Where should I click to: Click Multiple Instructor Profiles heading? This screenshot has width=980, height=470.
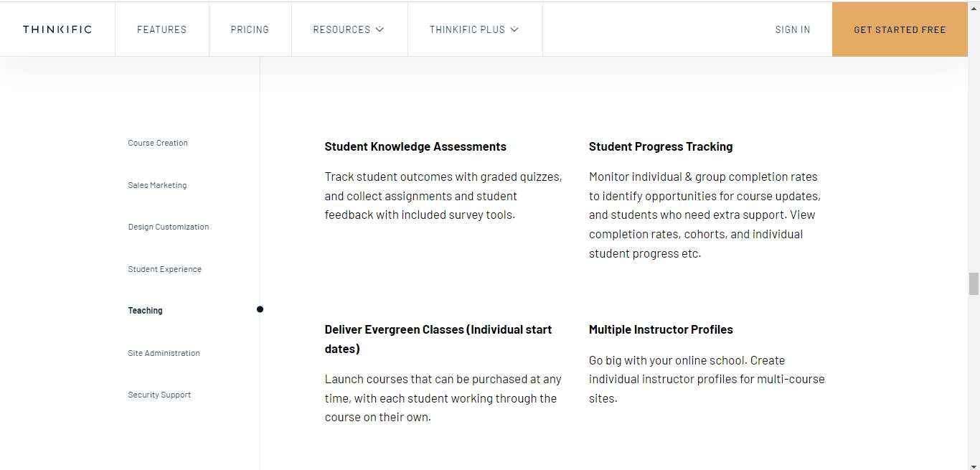coord(661,329)
